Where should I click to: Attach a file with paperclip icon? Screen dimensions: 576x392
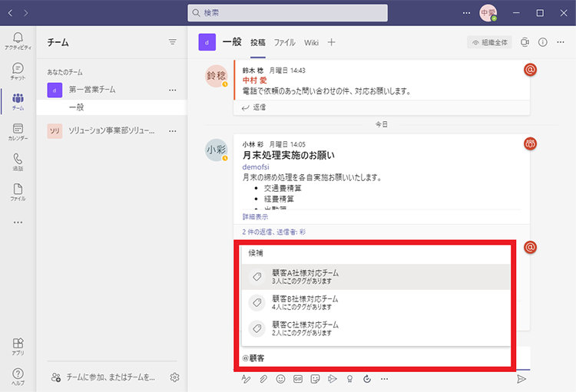(263, 379)
